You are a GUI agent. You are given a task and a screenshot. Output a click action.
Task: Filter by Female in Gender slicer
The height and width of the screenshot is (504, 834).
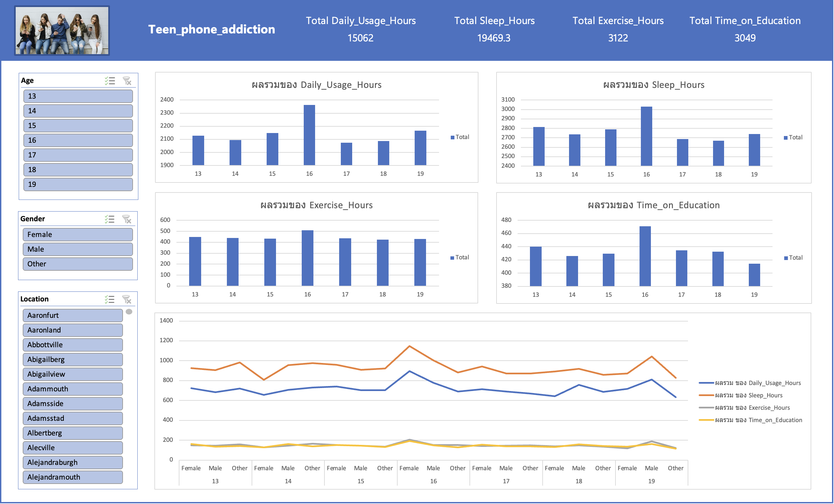coord(78,235)
